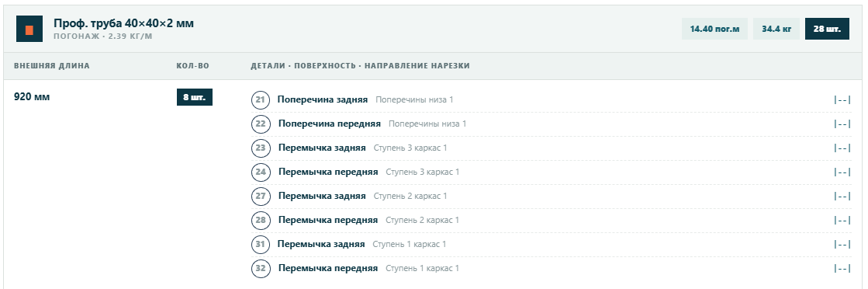The width and height of the screenshot is (868, 289).
Task: Click the orange profile tube icon
Action: click(x=29, y=30)
